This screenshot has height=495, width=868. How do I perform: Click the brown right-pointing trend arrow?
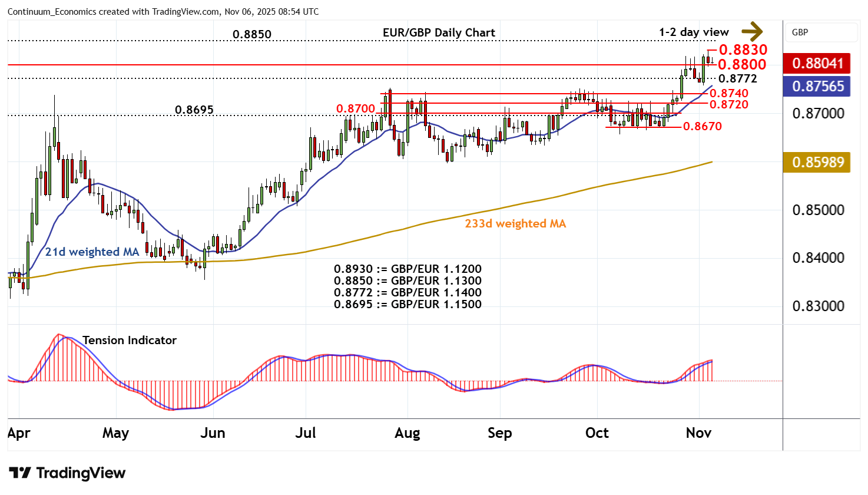[x=751, y=32]
